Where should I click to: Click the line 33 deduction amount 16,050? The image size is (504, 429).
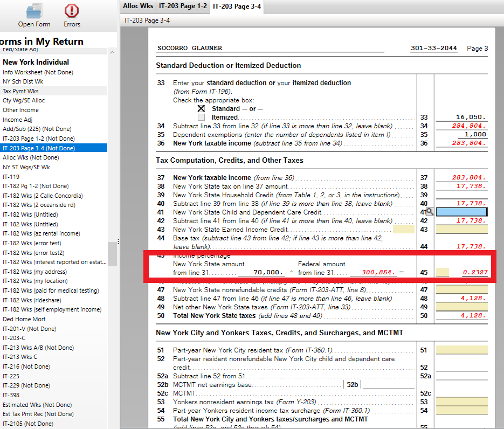(462, 117)
